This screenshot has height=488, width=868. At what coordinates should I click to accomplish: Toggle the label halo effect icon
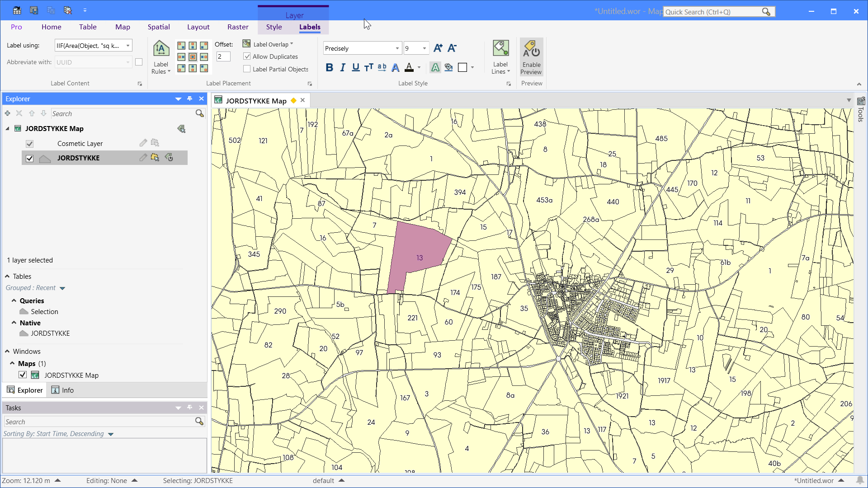click(x=435, y=68)
